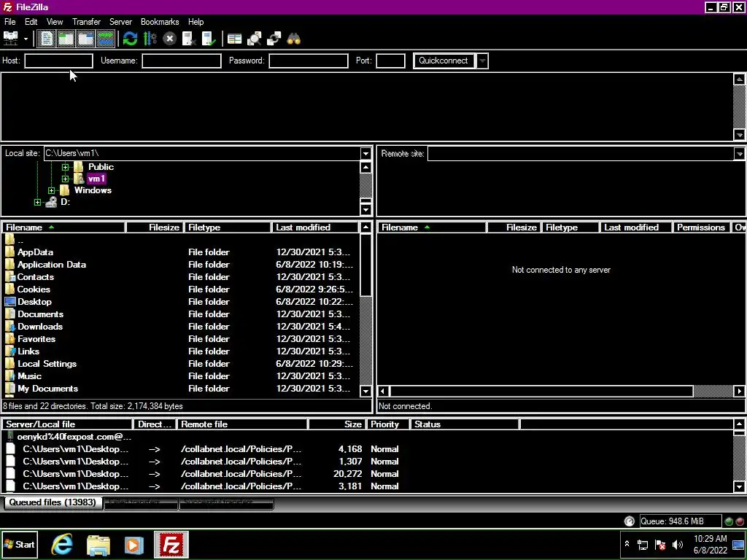Image resolution: width=747 pixels, height=560 pixels.
Task: Select the vm1 folder in tree
Action: 96,179
